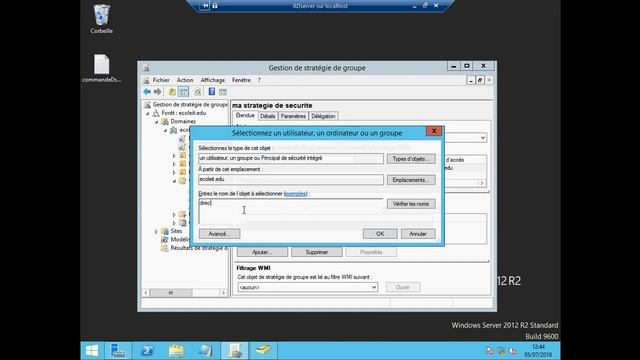Click the Domaines folder icon in the tree
The height and width of the screenshot is (360, 640).
click(165, 122)
